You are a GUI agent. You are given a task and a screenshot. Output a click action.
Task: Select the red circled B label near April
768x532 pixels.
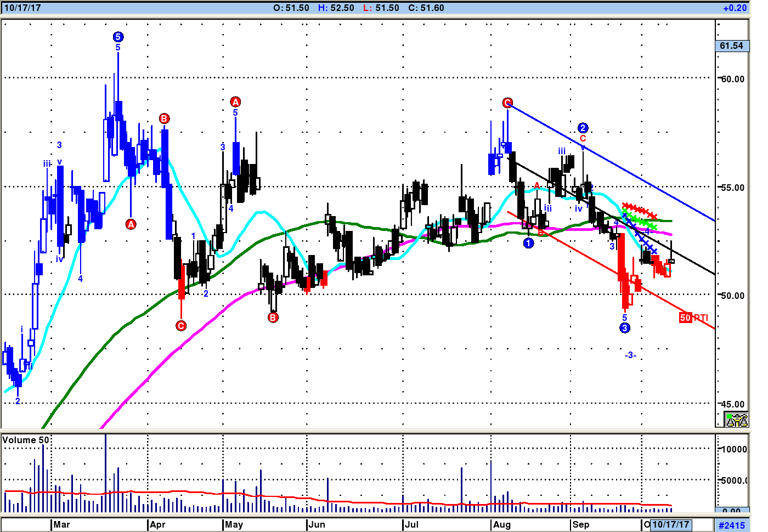[x=164, y=118]
